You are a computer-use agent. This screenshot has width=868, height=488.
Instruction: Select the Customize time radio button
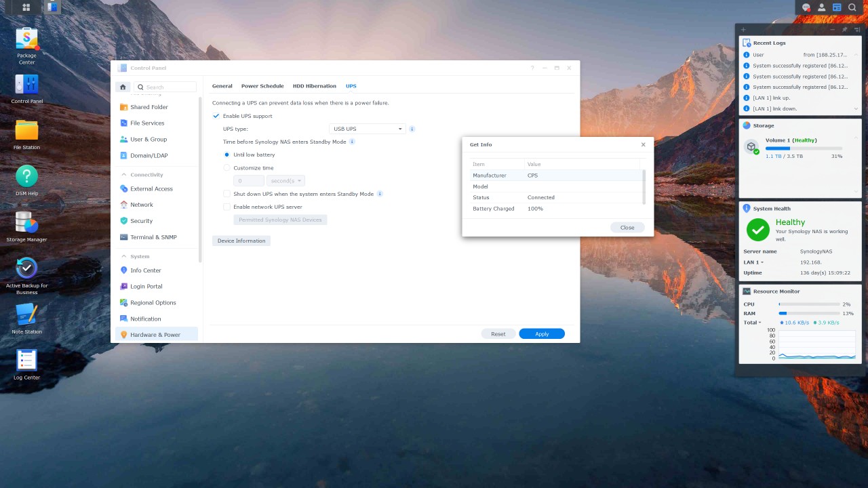tap(227, 168)
